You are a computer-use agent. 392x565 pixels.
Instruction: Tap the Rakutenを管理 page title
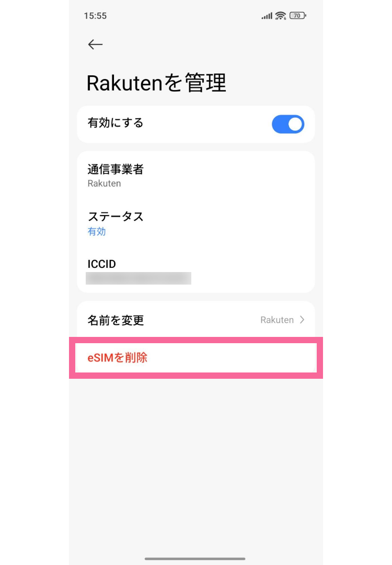tap(156, 83)
